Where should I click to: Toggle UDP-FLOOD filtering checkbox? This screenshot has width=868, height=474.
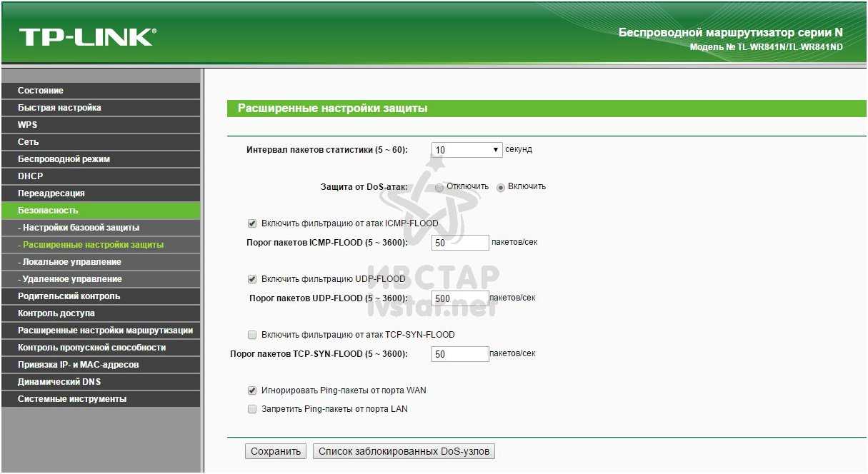[x=251, y=279]
